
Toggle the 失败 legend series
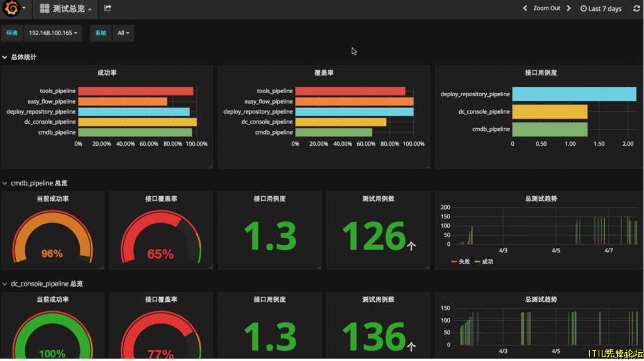pyautogui.click(x=460, y=262)
